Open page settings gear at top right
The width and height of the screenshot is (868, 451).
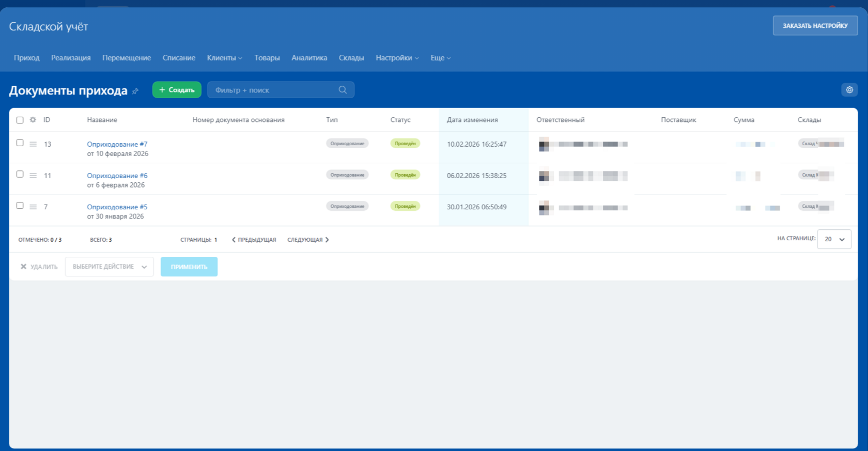click(x=849, y=90)
